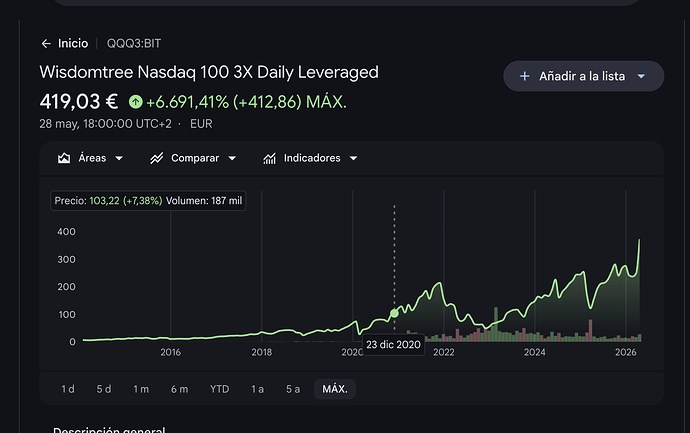Viewport: 690px width, 433px height.
Task: Click the plus icon in Añadir a la lista
Action: (x=524, y=76)
